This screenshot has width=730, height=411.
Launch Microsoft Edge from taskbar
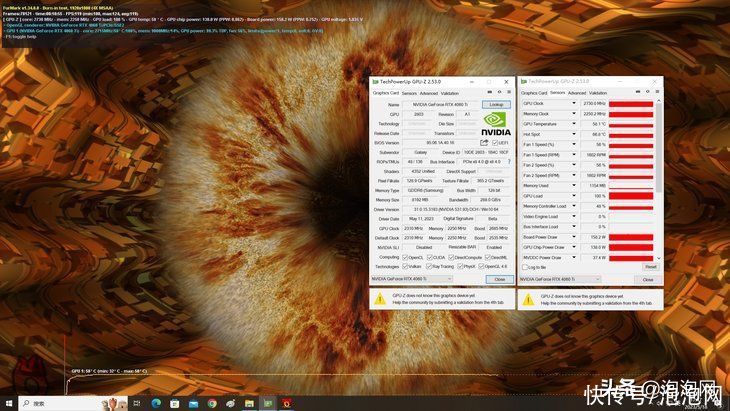point(156,403)
